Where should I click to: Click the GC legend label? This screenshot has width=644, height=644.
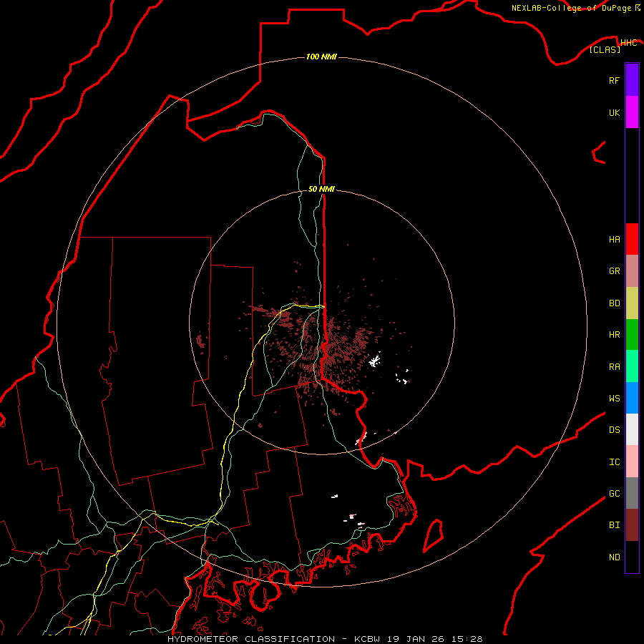pos(614,493)
